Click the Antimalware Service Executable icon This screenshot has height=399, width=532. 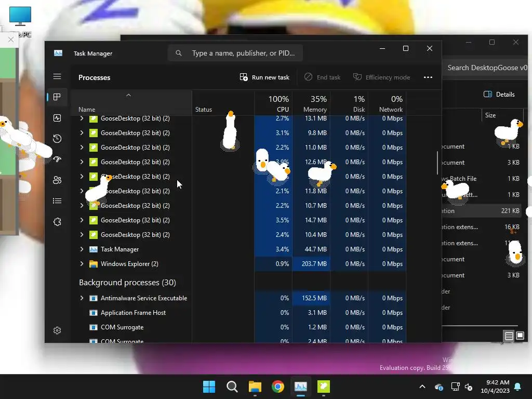(x=94, y=298)
